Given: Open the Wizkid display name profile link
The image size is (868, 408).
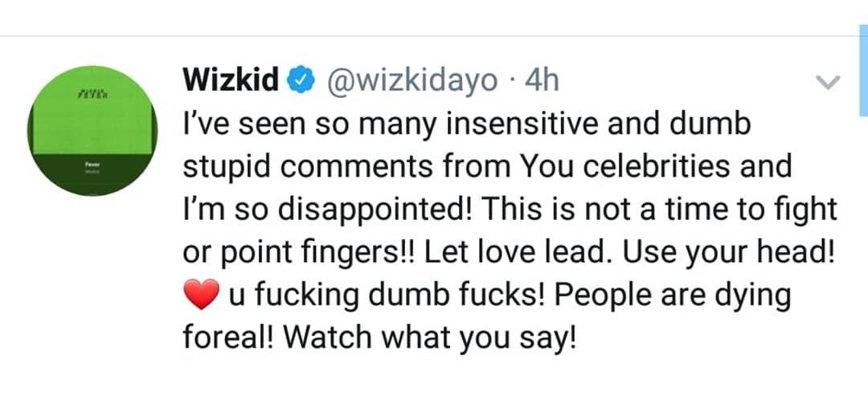Looking at the screenshot, I should pos(231,81).
